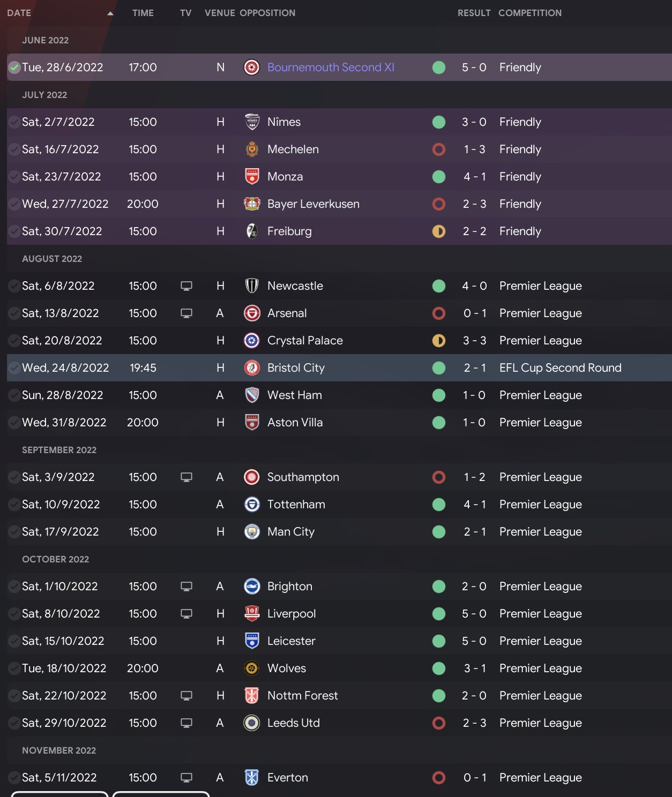Open the Crystal Palace 3 - 3 result
Image resolution: width=672 pixels, height=797 pixels.
pyautogui.click(x=474, y=341)
